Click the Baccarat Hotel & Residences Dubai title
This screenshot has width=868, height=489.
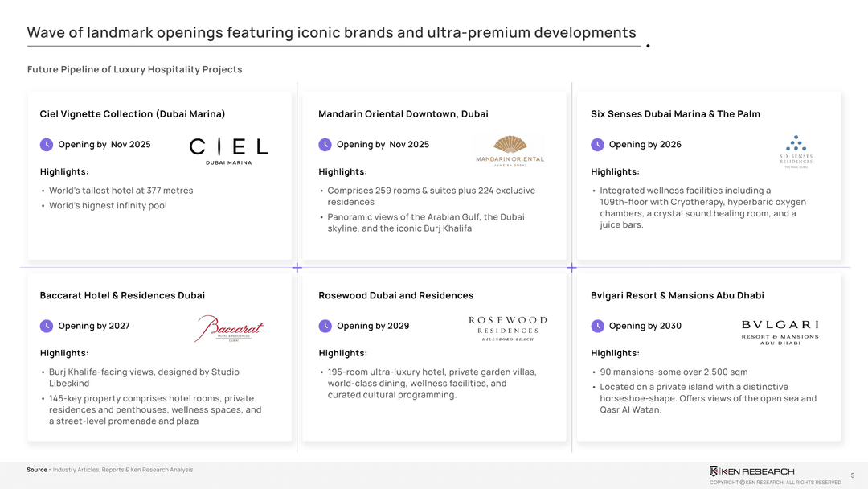click(122, 296)
